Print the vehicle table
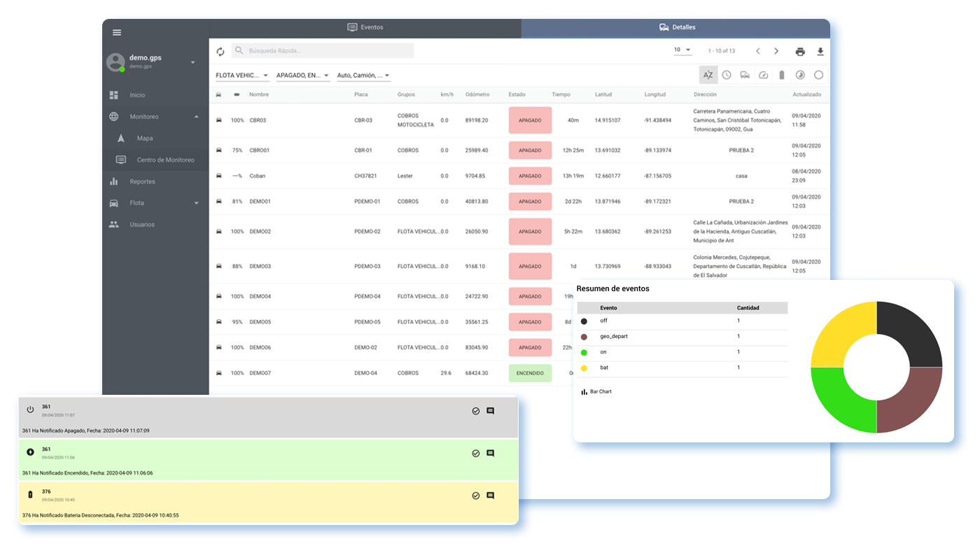 (800, 51)
